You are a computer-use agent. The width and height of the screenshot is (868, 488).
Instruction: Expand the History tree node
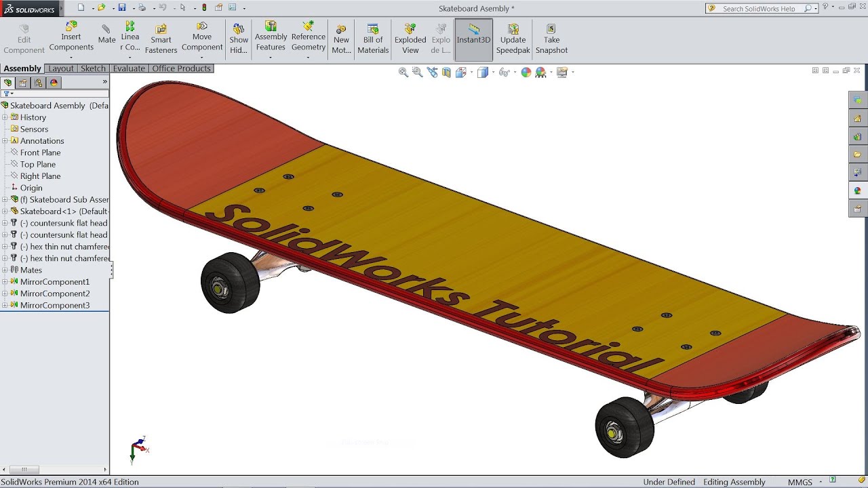(x=5, y=117)
